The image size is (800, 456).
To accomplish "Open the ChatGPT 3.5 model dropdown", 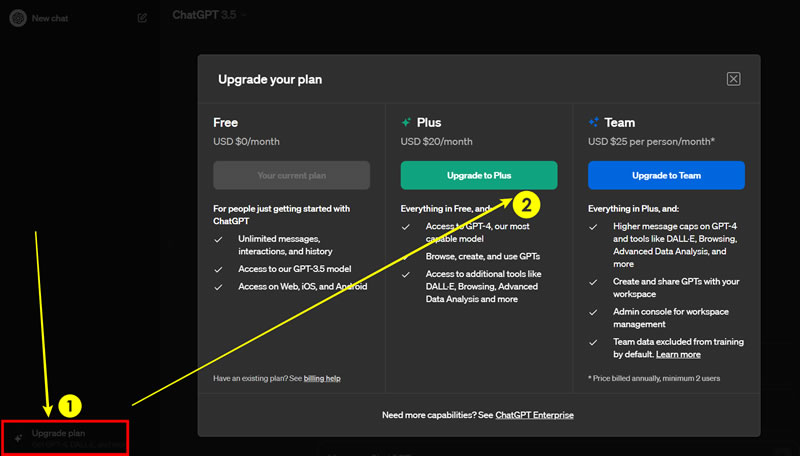I will coord(209,15).
